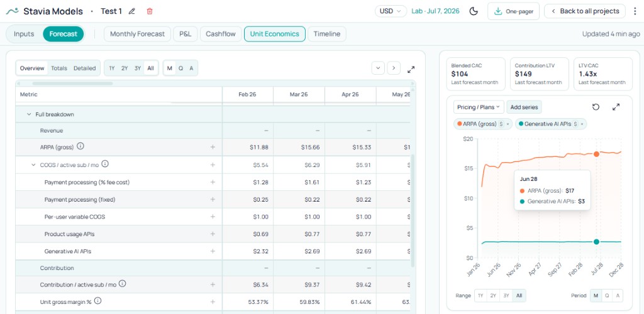Open info icon beside ARPA (gross)
The width and height of the screenshot is (644, 314).
click(80, 146)
